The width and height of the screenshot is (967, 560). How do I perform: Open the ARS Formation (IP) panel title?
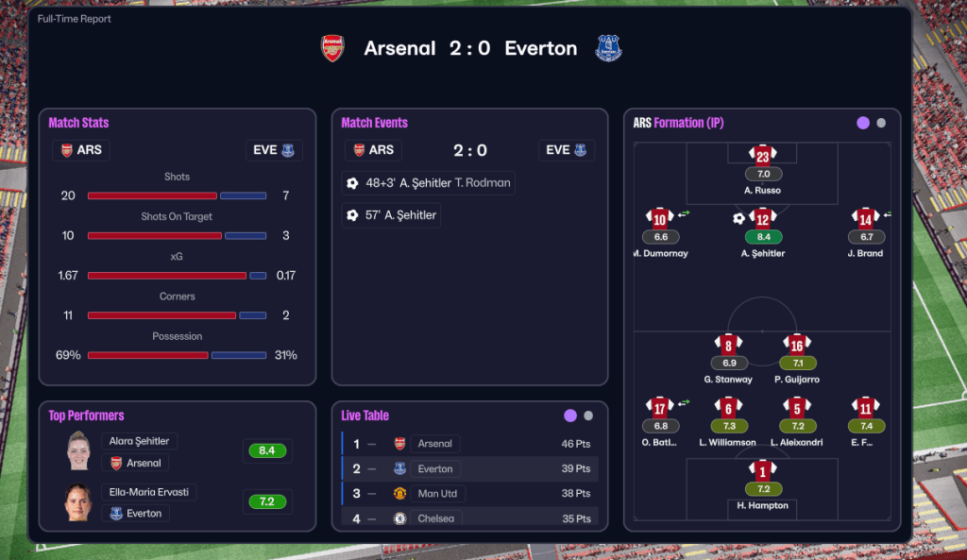pyautogui.click(x=678, y=123)
